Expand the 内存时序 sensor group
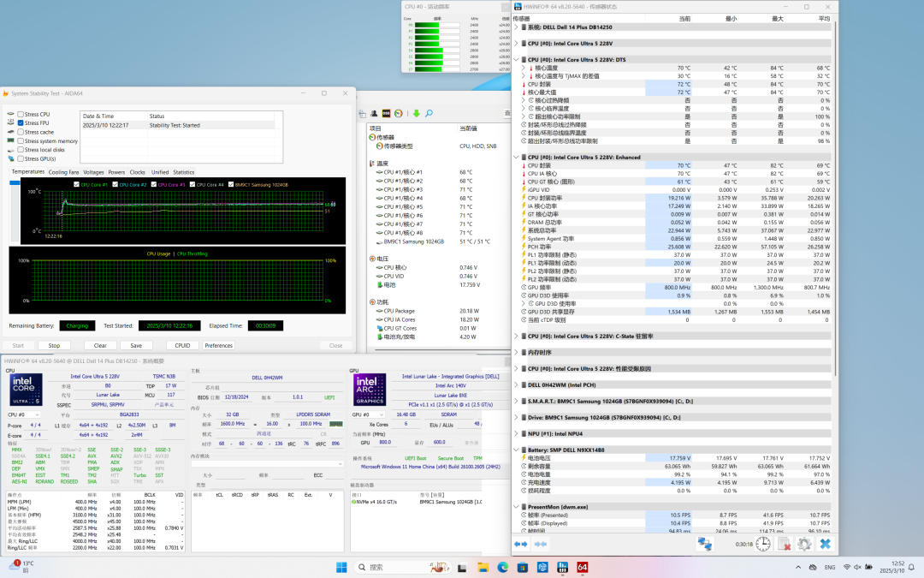Screen dimensions: 924x578 [x=516, y=353]
